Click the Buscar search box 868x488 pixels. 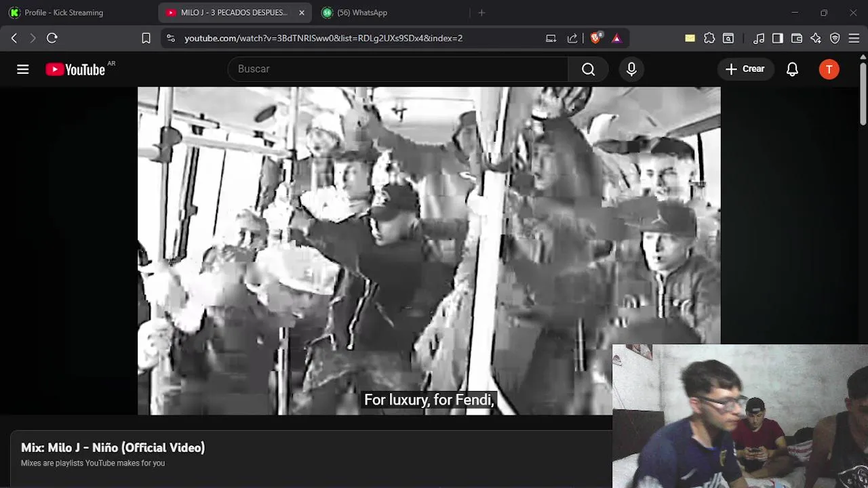point(398,69)
